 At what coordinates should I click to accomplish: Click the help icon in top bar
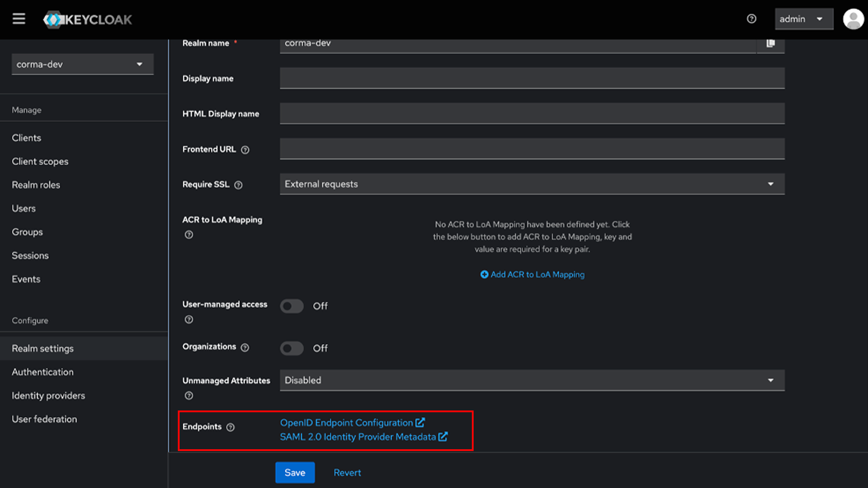coord(751,19)
